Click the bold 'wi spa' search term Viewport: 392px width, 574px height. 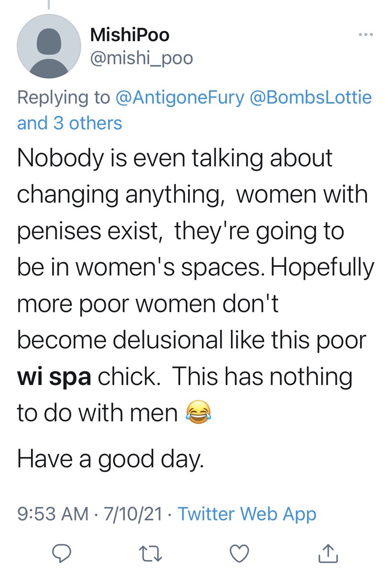54,377
